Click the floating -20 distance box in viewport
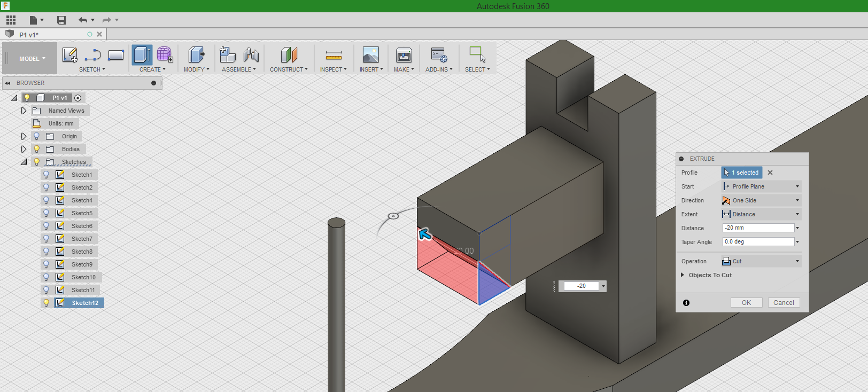Image resolution: width=868 pixels, height=392 pixels. 582,286
